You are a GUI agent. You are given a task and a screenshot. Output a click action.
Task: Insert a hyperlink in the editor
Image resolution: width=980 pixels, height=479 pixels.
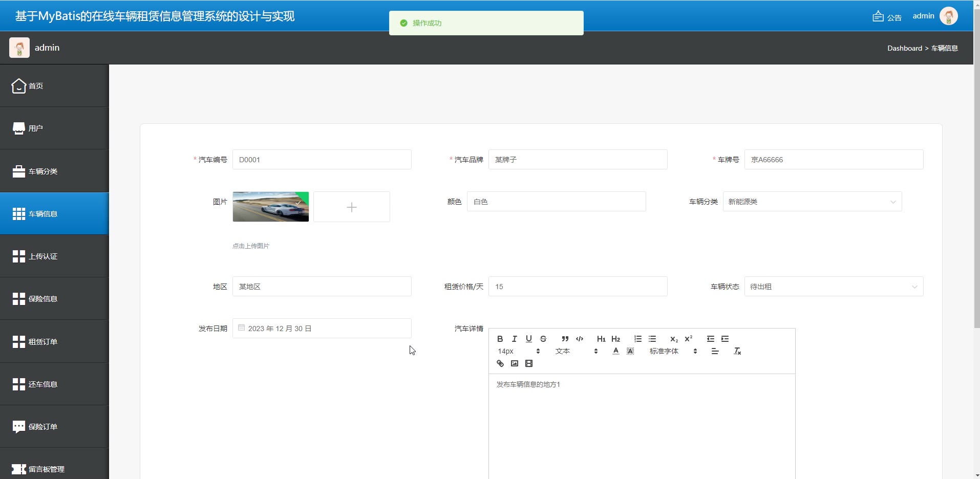pyautogui.click(x=500, y=364)
